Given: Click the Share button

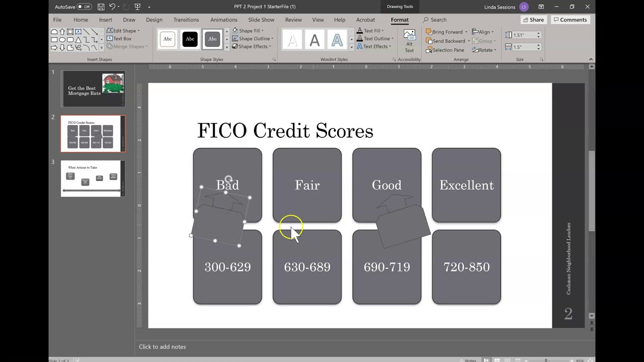Looking at the screenshot, I should [x=533, y=20].
